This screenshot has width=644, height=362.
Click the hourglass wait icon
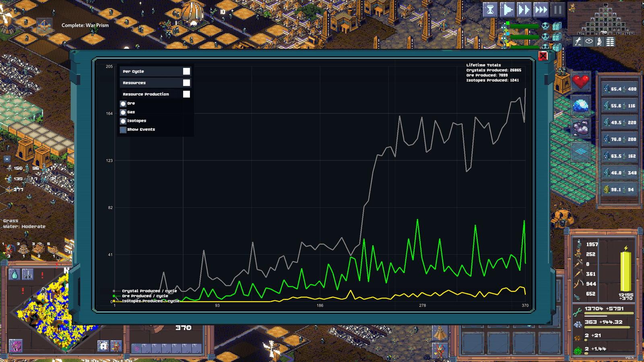point(490,10)
